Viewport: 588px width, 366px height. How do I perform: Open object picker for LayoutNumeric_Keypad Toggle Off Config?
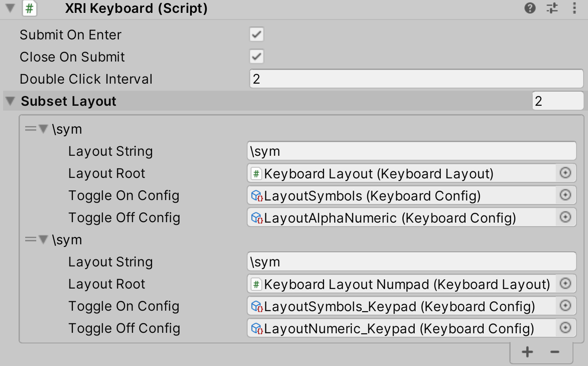[x=565, y=328]
